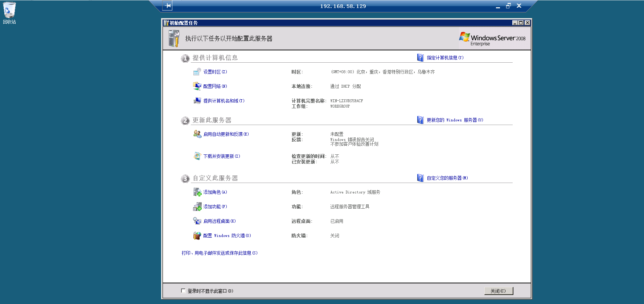644x304 pixels.
Task: Open the 下载并安装更新 link
Action: tap(221, 156)
